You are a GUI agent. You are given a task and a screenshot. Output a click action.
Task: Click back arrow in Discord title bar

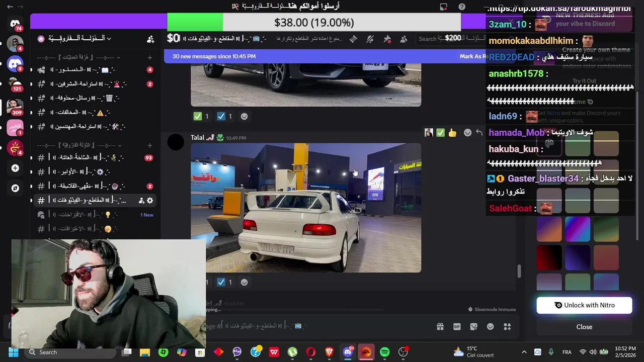(10, 7)
